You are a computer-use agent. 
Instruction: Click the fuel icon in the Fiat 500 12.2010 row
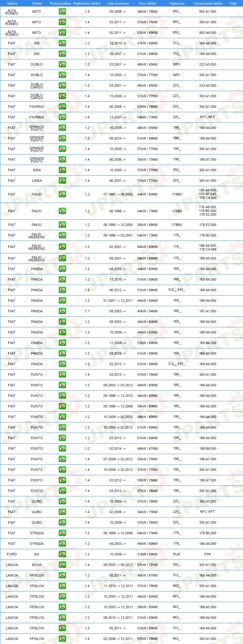[62, 43]
